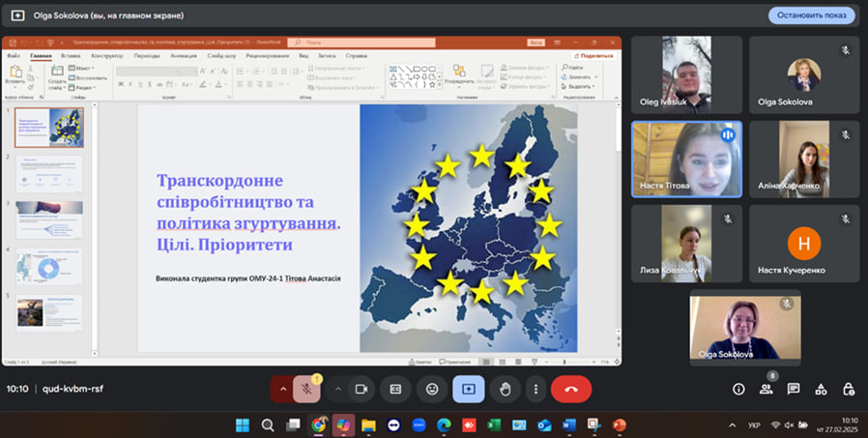
Task: Switch to 'Вставка' ribbon tab
Action: 71,56
